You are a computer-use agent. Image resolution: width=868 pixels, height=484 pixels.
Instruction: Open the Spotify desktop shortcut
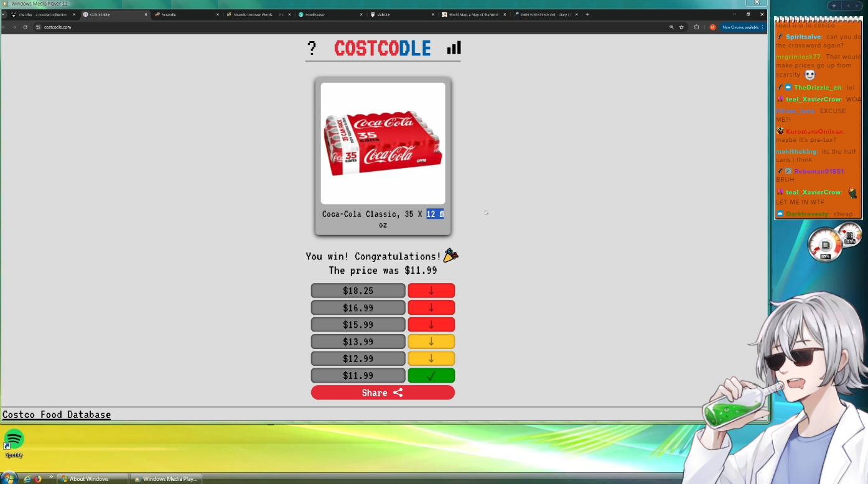14,444
